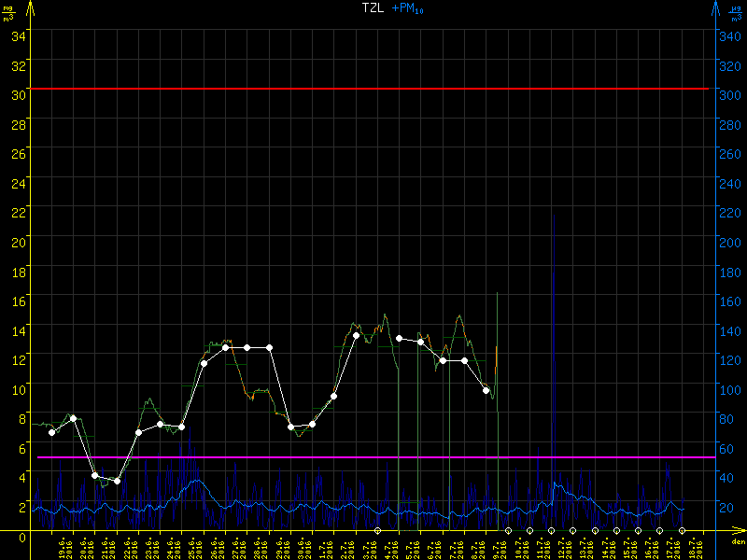Click the magenta horizontal threshold line
Screen dimensions: 747x560
373,457
